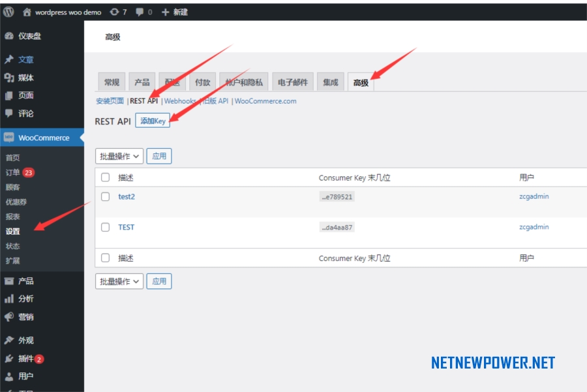Open the updates icon showing 7
Image resolution: width=587 pixels, height=392 pixels.
(x=114, y=12)
